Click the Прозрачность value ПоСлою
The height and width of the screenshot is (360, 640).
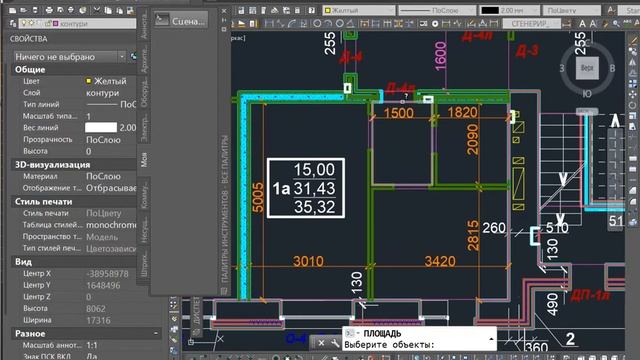(103, 140)
